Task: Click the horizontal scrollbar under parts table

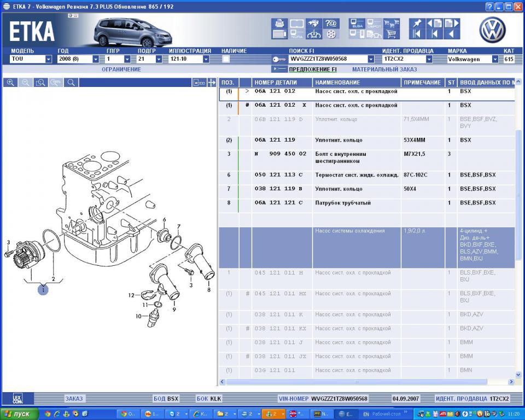Action: pyautogui.click(x=356, y=382)
